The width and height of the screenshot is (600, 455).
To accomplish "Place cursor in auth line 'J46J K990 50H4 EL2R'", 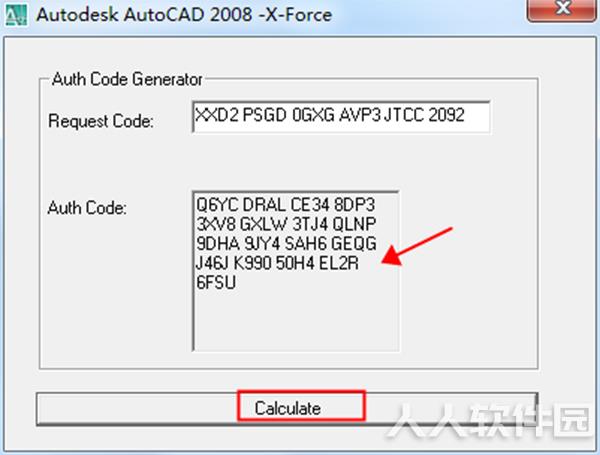I will coord(277,263).
